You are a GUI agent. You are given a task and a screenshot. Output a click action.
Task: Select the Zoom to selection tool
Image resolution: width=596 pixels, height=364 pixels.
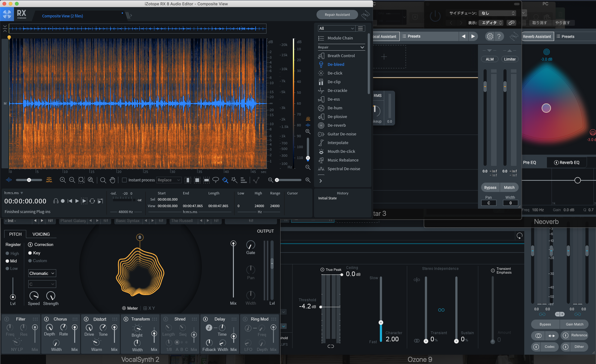pos(81,180)
